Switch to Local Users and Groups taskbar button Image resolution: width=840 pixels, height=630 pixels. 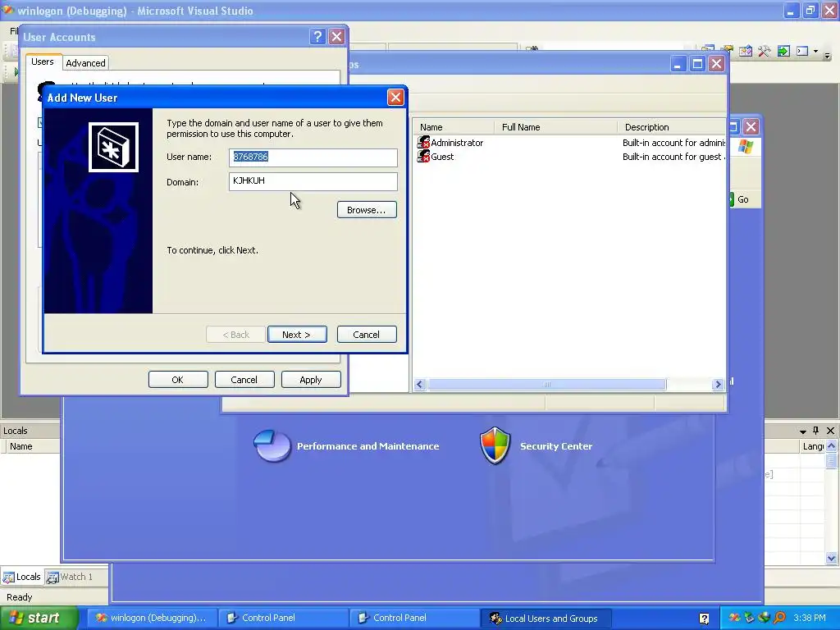546,619
